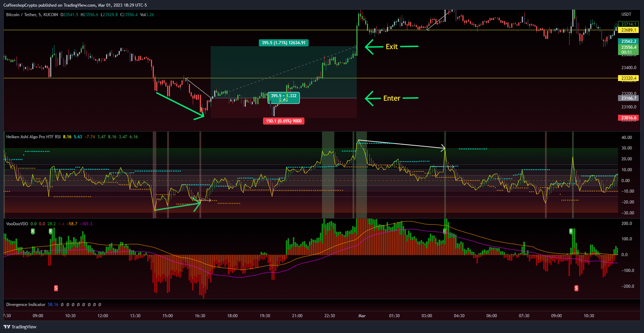This screenshot has height=333, width=644.
Task: Click the gray 23166.7 price label
Action: coord(628,98)
